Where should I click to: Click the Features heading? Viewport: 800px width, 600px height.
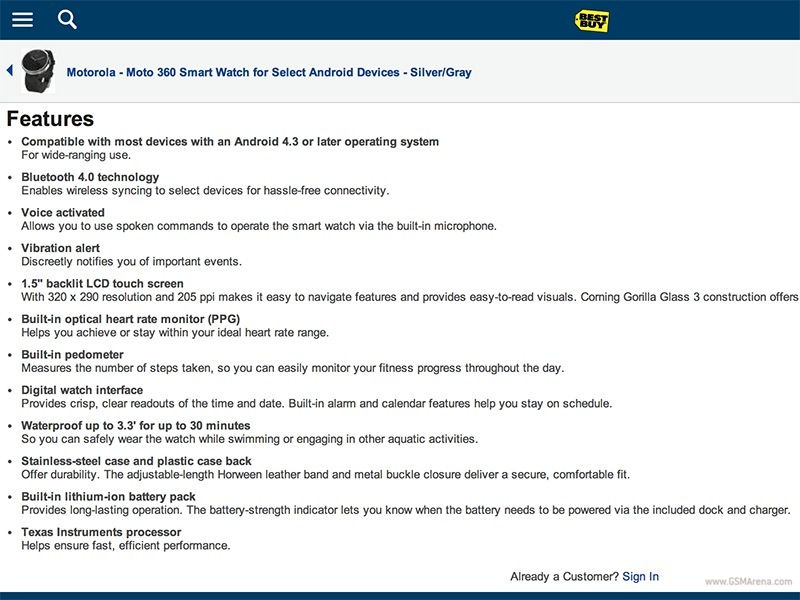[50, 119]
